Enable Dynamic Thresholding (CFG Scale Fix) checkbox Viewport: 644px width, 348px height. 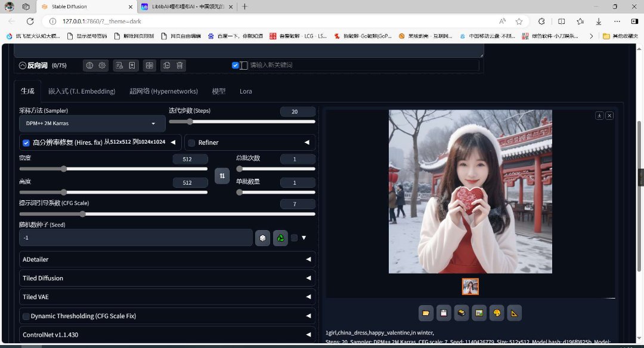click(x=26, y=316)
